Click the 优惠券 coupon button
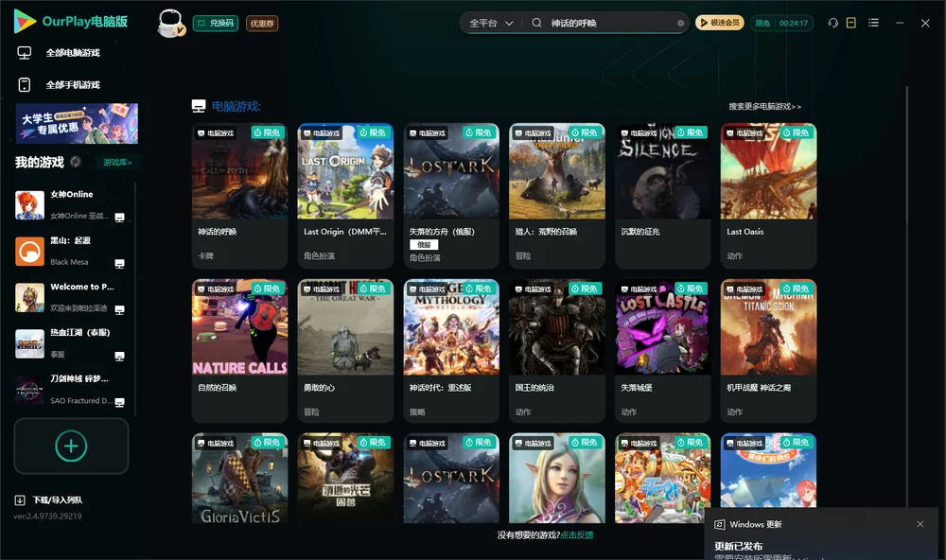The image size is (946, 560). pos(262,24)
